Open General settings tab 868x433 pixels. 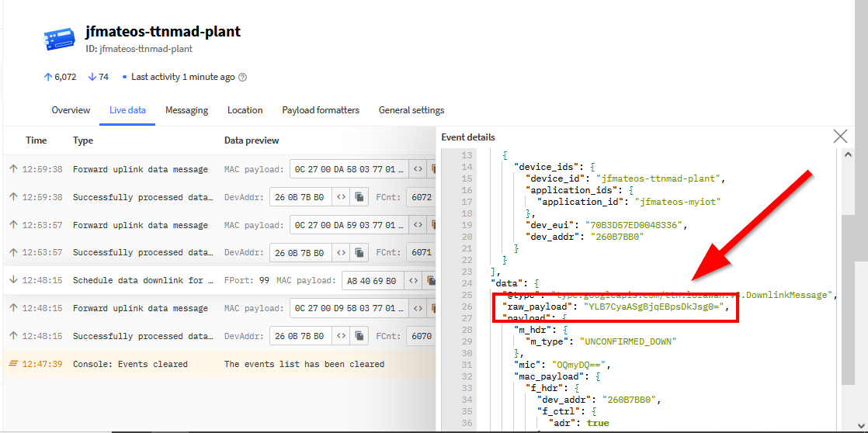point(411,110)
